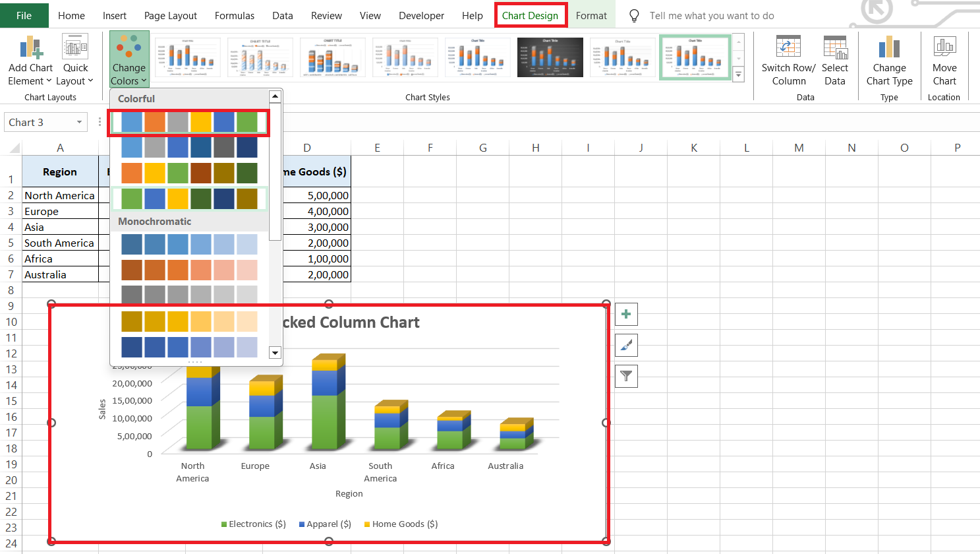Select the dark background chart style
Viewport: 980px width, 554px height.
tap(550, 57)
